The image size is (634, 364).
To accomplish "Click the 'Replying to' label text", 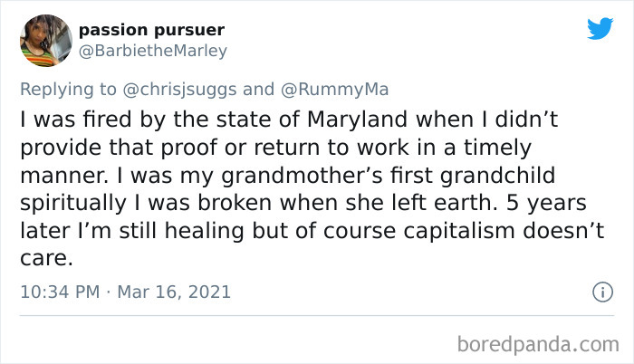I will pos(68,90).
